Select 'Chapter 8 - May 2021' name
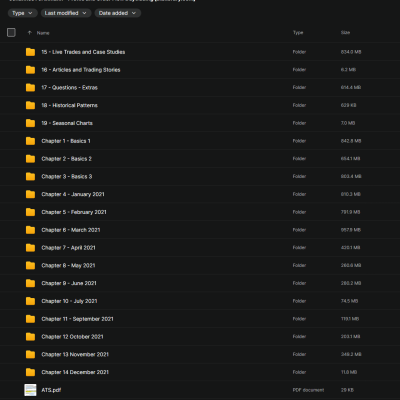The width and height of the screenshot is (400, 400). (x=68, y=265)
